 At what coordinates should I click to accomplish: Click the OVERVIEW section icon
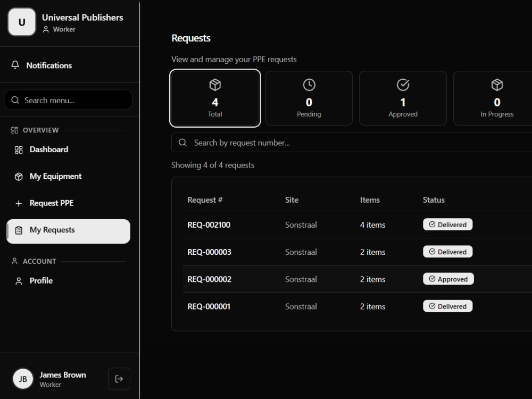click(14, 130)
